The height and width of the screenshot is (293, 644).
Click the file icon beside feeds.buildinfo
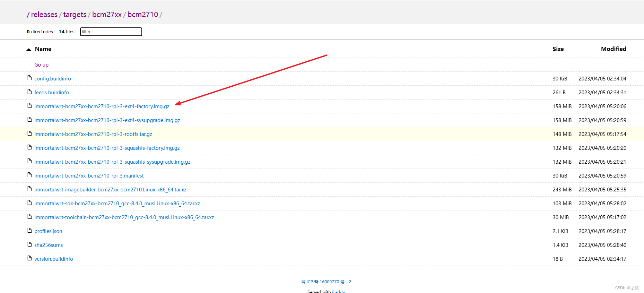(x=29, y=92)
